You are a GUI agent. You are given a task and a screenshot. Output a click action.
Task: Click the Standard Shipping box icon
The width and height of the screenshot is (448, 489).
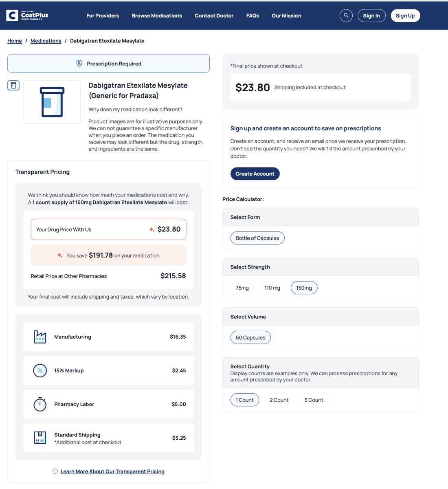[40, 438]
